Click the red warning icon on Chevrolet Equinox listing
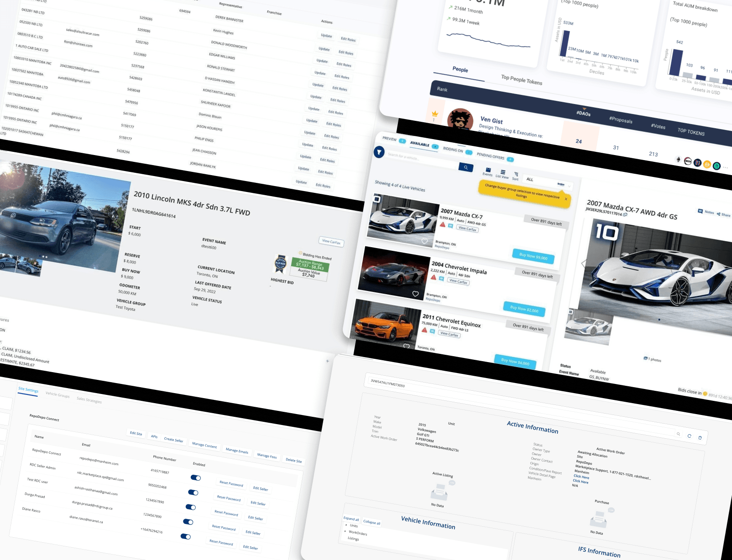Screen dimensions: 732x560 [x=424, y=329]
